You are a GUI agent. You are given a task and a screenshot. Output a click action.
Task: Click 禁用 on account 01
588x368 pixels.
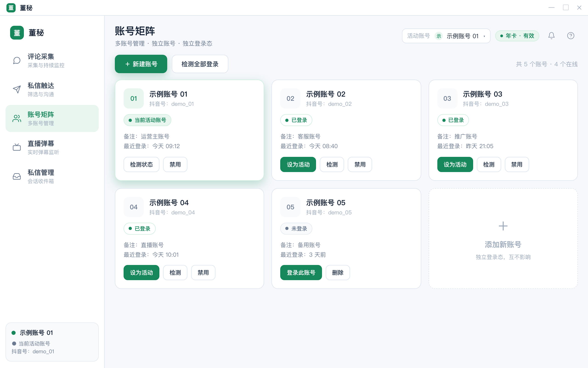pos(175,164)
